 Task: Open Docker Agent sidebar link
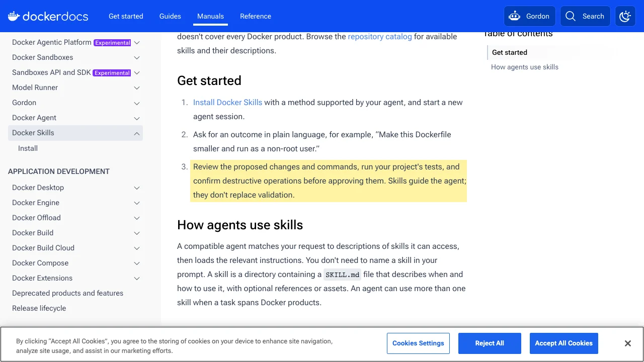coord(34,118)
